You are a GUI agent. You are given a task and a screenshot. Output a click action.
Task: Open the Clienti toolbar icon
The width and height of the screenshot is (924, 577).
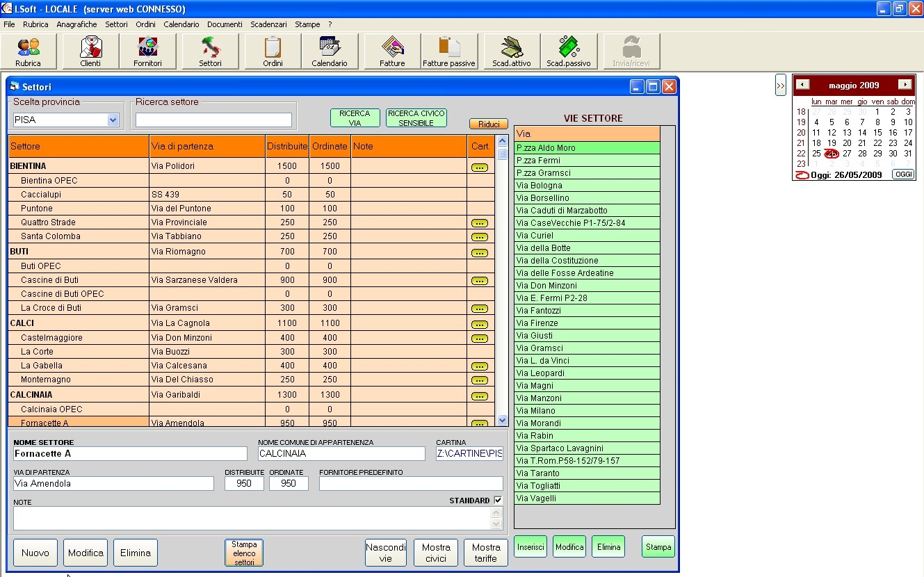[x=90, y=51]
